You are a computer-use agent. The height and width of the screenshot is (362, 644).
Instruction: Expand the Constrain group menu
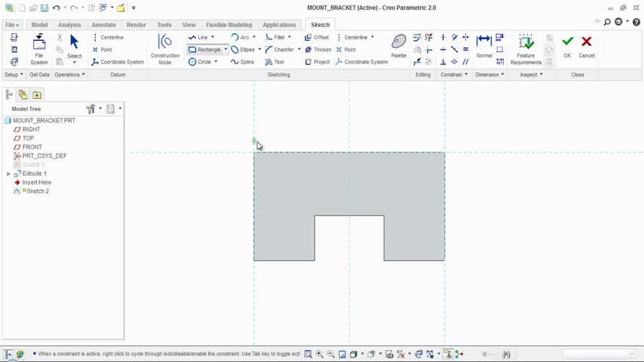click(x=454, y=75)
